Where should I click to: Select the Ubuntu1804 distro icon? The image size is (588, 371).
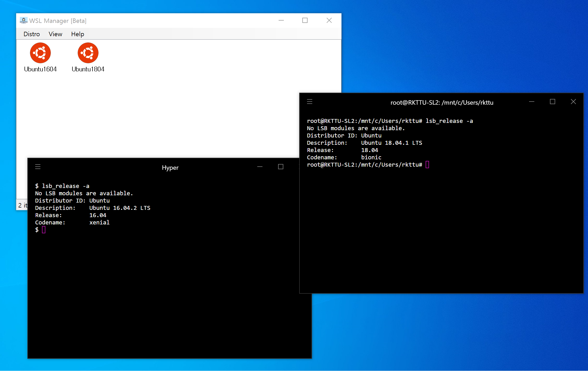pyautogui.click(x=88, y=53)
